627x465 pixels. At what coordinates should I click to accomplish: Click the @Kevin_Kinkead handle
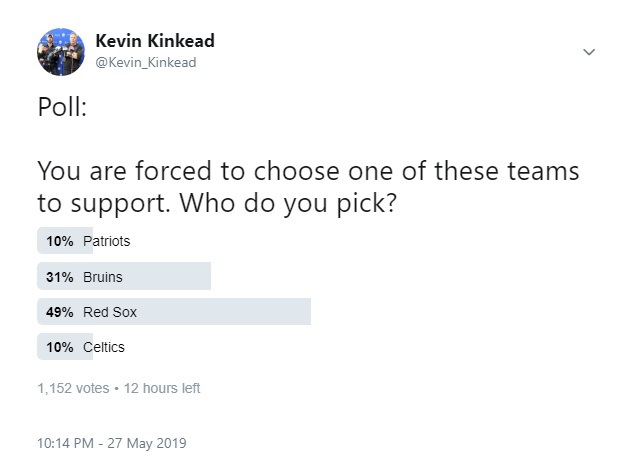145,62
